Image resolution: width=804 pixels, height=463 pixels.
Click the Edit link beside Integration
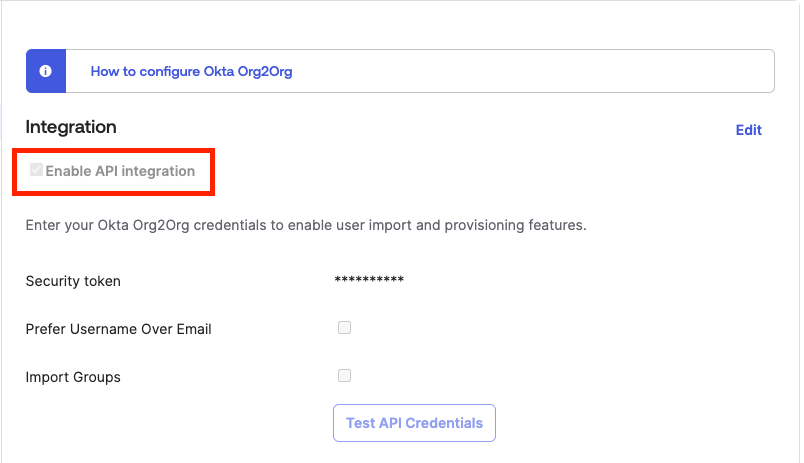pos(749,130)
